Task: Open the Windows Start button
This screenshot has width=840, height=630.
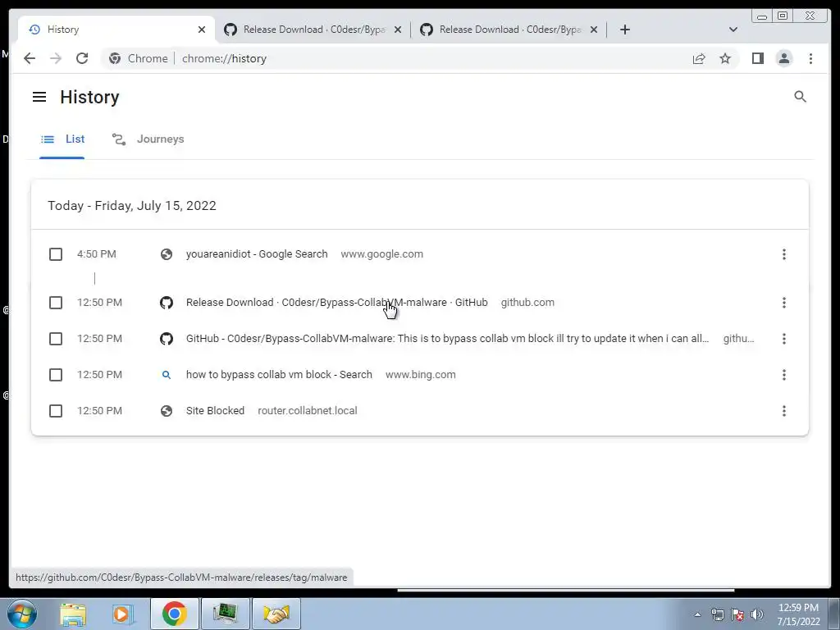Action: point(22,614)
